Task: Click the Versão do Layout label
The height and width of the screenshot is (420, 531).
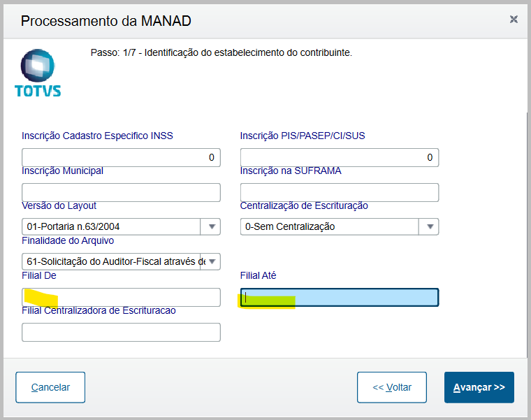Action: (x=59, y=205)
